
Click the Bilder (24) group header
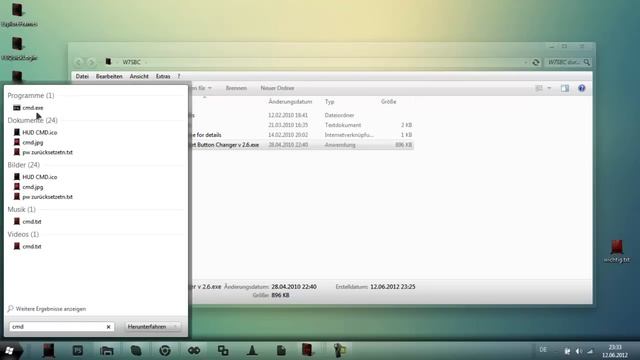[23, 164]
